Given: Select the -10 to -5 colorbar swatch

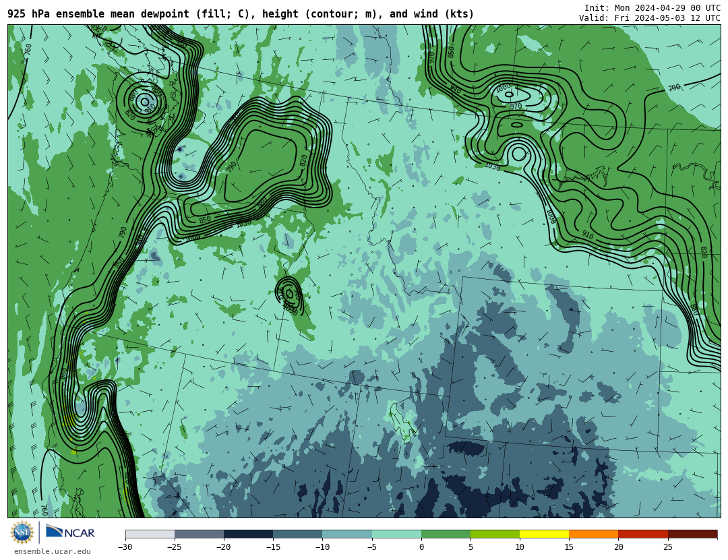Looking at the screenshot, I should 347,534.
